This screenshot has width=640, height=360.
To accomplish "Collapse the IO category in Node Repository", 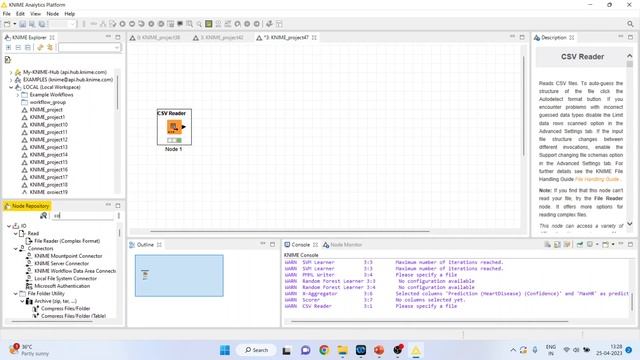I will pyautogui.click(x=9, y=226).
